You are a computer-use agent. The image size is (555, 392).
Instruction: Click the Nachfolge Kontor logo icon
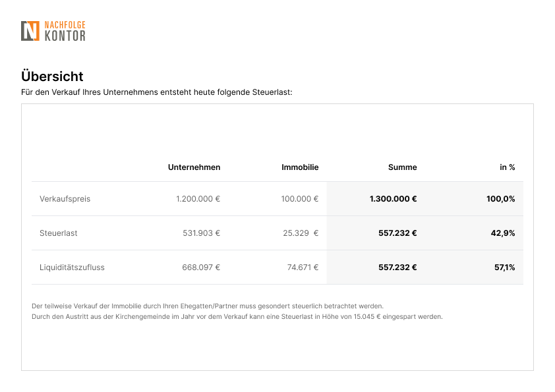(30, 31)
